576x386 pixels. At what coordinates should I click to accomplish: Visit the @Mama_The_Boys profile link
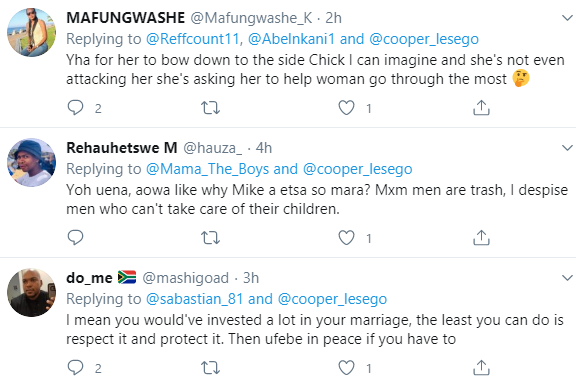208,169
